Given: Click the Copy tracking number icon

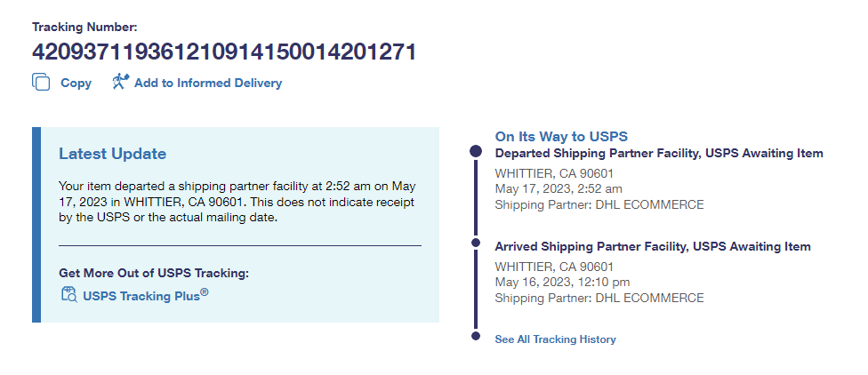Looking at the screenshot, I should (x=41, y=83).
